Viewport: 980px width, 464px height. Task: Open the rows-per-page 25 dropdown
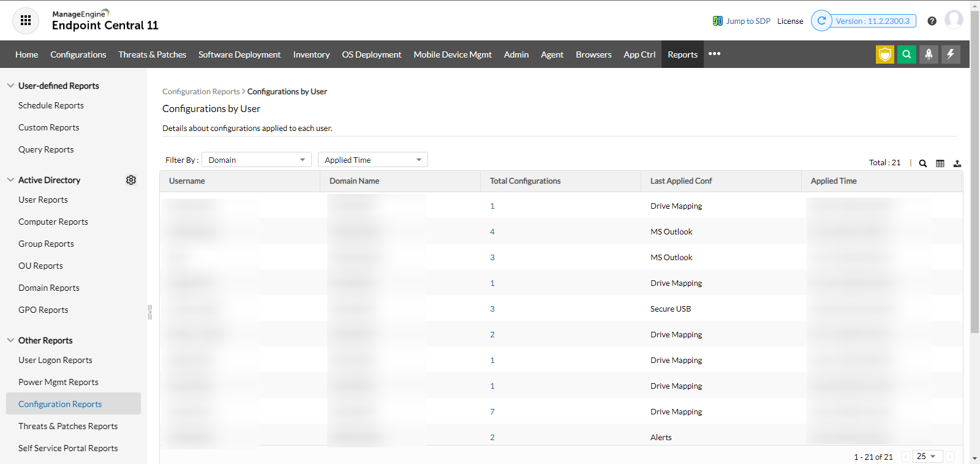coord(926,457)
